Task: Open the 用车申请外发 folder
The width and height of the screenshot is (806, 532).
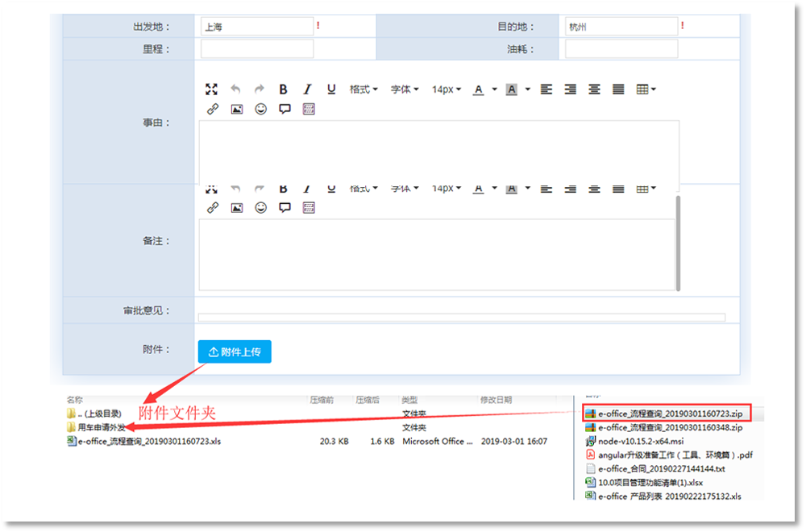Action: click(x=96, y=427)
